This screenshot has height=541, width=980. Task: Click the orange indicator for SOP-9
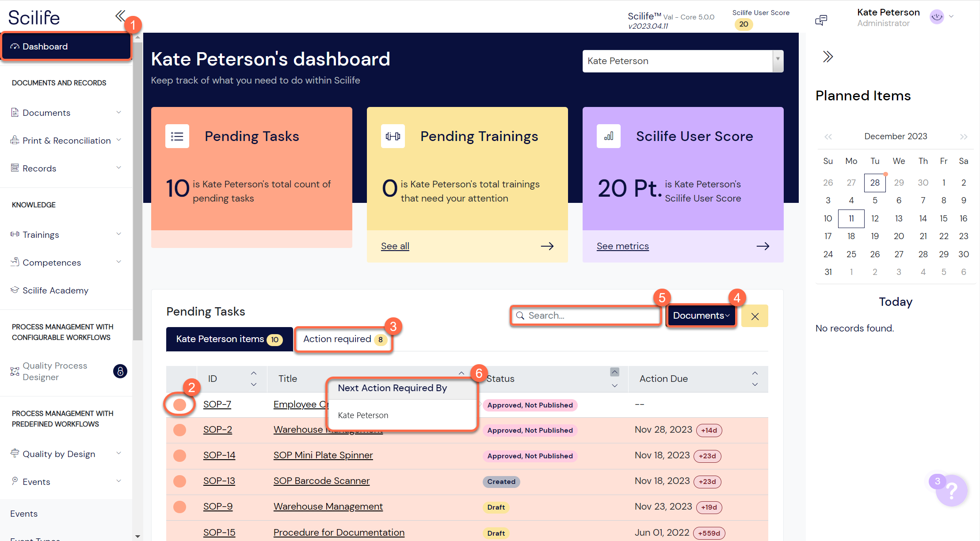tap(179, 507)
